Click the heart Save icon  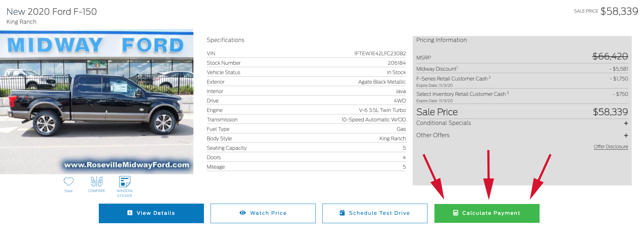[x=68, y=182]
